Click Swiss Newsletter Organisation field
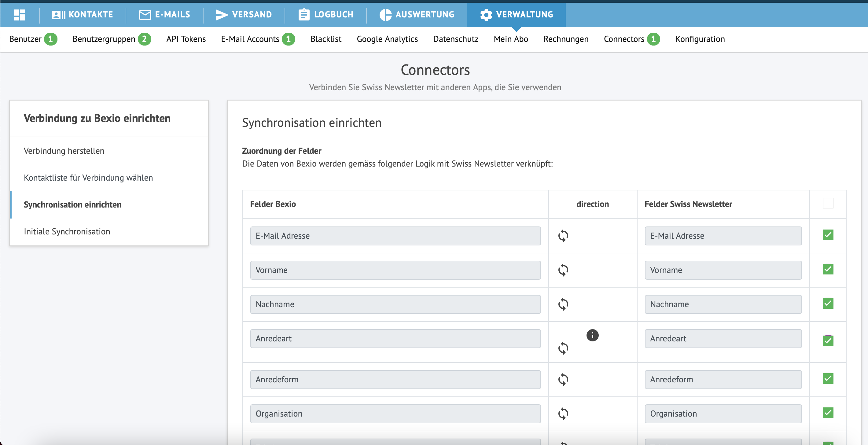The image size is (868, 445). [723, 414]
